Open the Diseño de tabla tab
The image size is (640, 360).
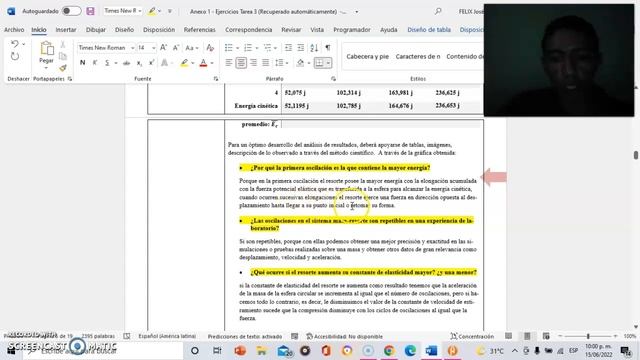point(429,30)
